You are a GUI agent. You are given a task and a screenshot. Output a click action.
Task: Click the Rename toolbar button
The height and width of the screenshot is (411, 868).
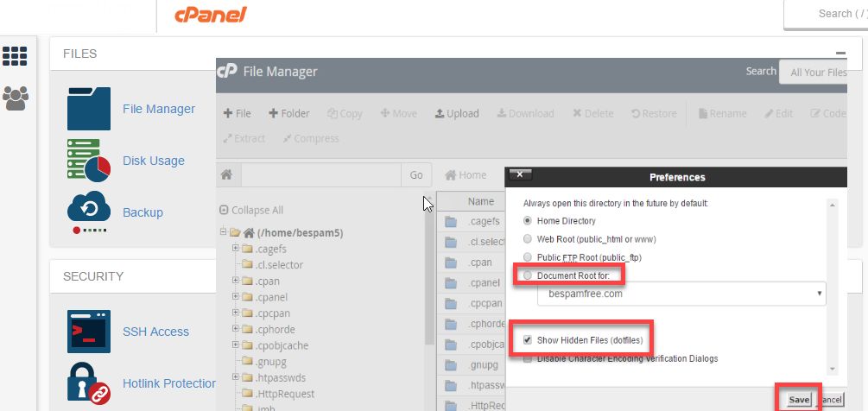point(722,113)
